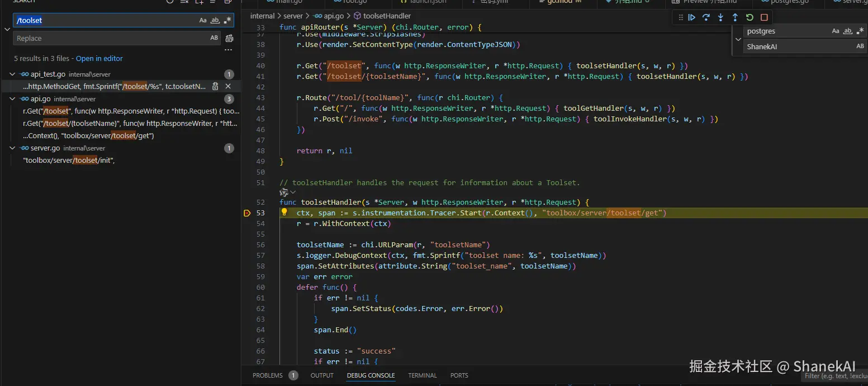Click the line "return r, nil"
This screenshot has height=386, width=868.
click(x=325, y=150)
